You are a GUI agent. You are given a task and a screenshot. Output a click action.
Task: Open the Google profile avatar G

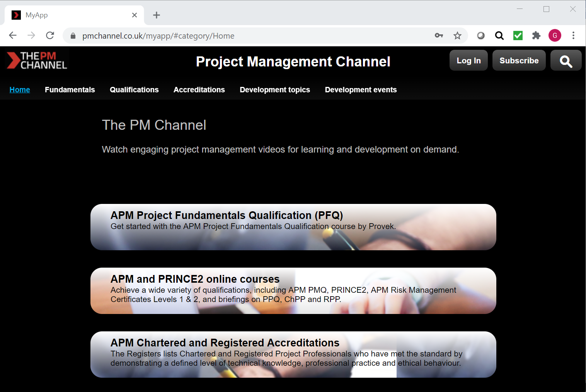coord(555,36)
